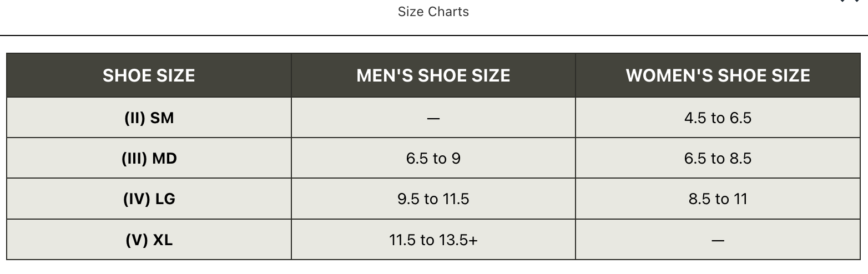
Task: Click border between SHOE SIZE and MEN'S headers
Action: (291, 75)
